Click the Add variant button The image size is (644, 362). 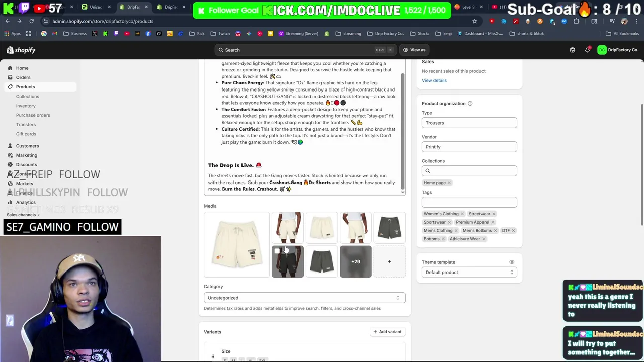[x=387, y=332]
